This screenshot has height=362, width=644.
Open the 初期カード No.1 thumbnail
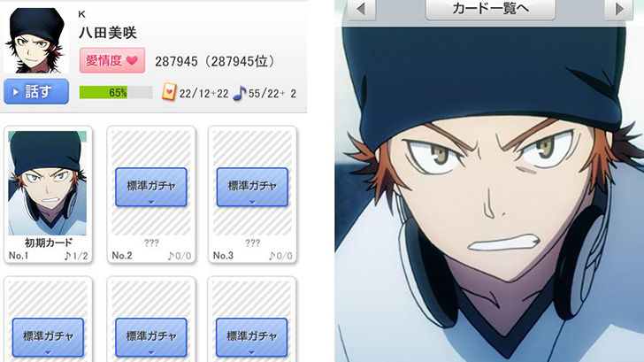(48, 183)
